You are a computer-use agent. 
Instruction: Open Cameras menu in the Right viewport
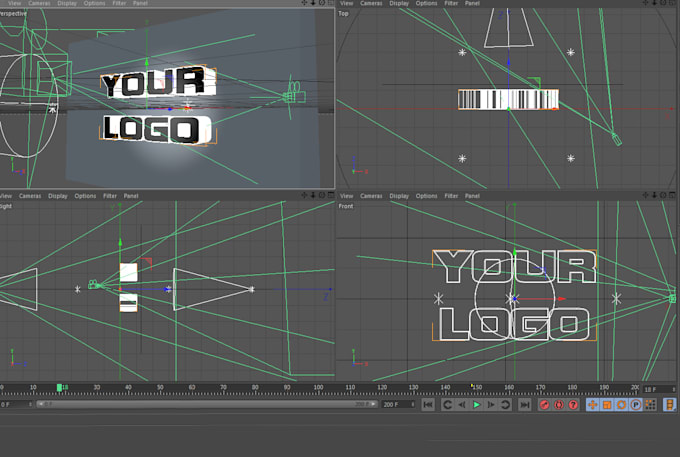[x=30, y=196]
